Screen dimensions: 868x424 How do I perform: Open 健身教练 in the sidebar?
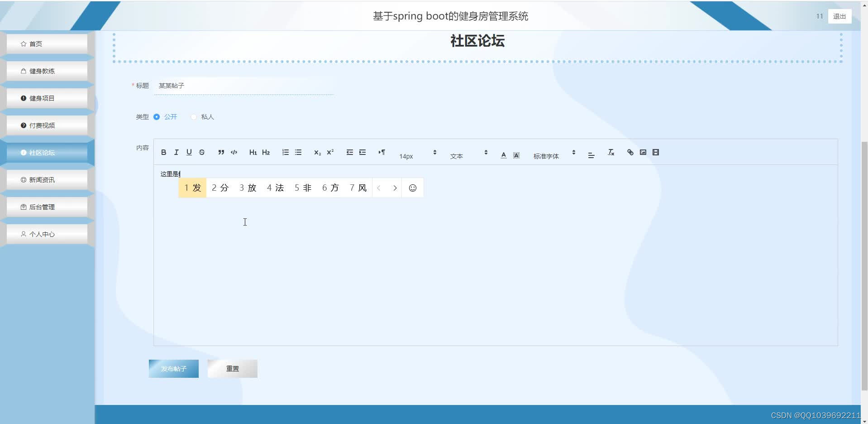tap(47, 71)
